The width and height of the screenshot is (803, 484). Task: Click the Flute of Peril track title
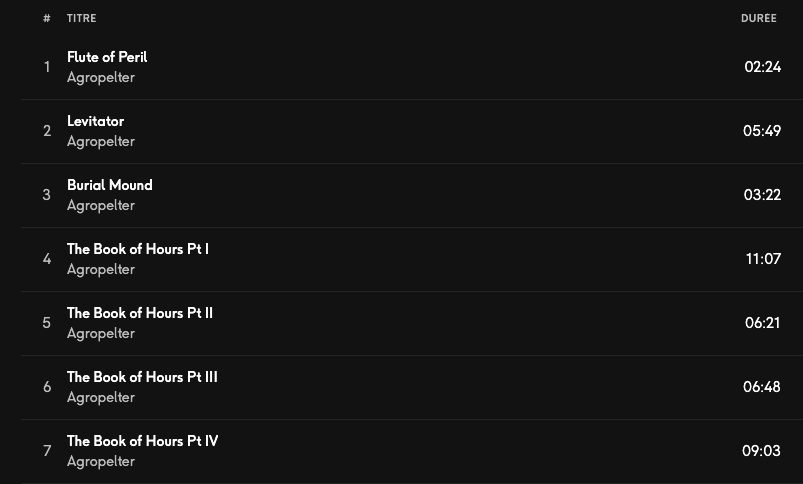(x=107, y=57)
